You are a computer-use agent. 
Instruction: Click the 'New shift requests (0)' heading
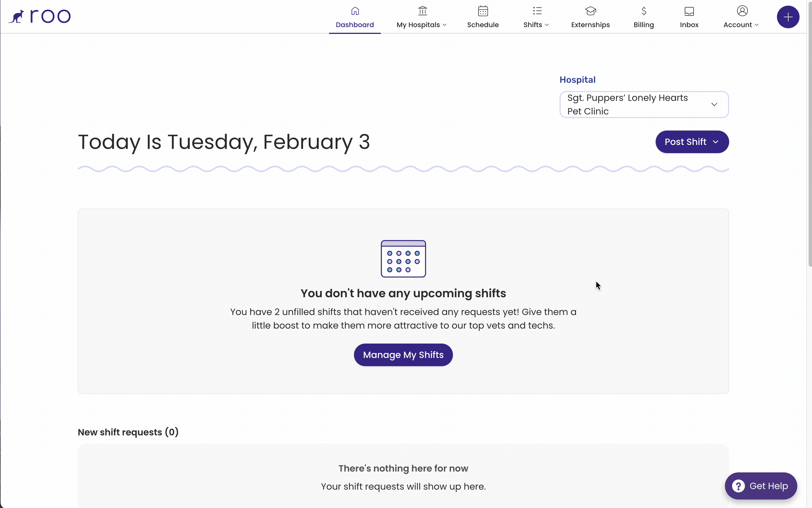(128, 432)
